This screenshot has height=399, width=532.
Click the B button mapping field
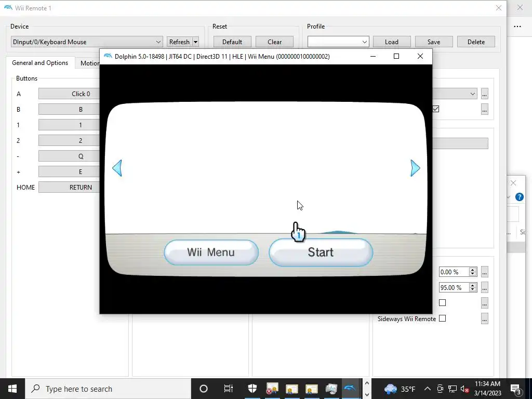pyautogui.click(x=69, y=109)
